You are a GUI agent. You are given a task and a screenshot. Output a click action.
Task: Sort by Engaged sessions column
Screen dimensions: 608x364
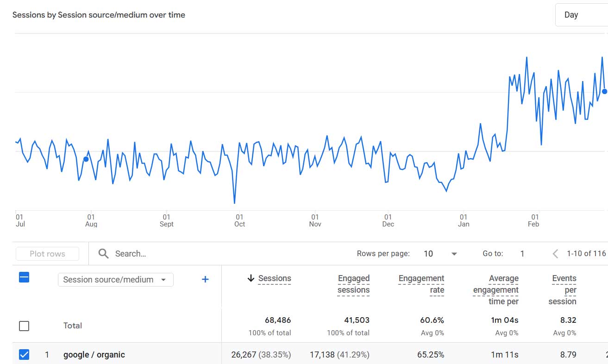[x=353, y=284]
